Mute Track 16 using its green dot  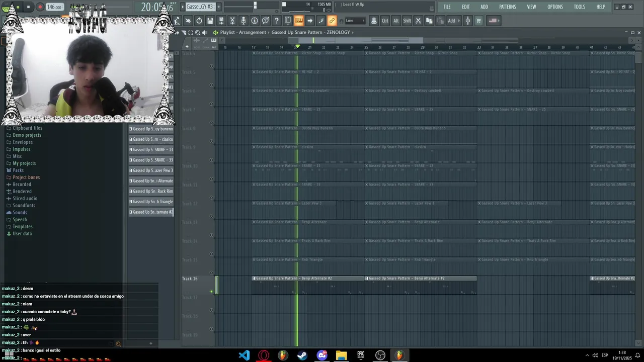point(211,291)
